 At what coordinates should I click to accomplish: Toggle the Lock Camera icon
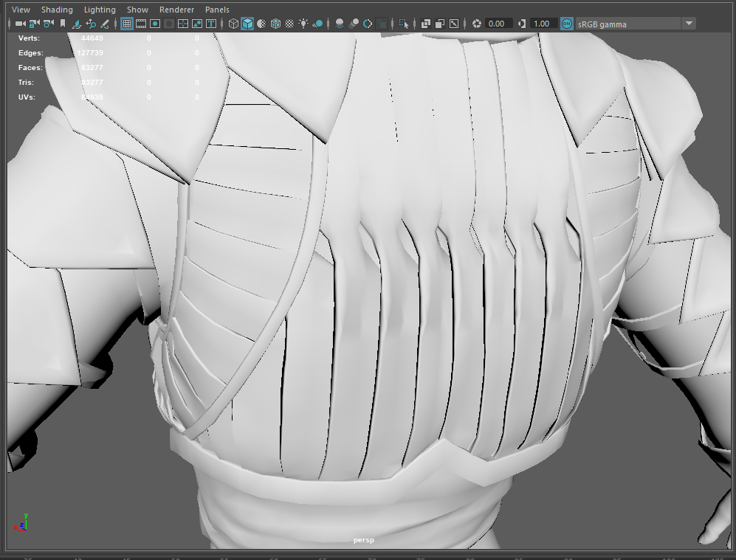coord(34,24)
